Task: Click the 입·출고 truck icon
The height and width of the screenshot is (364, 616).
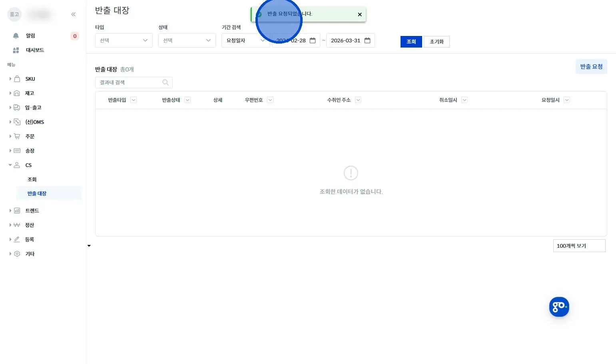Action: coord(17,107)
